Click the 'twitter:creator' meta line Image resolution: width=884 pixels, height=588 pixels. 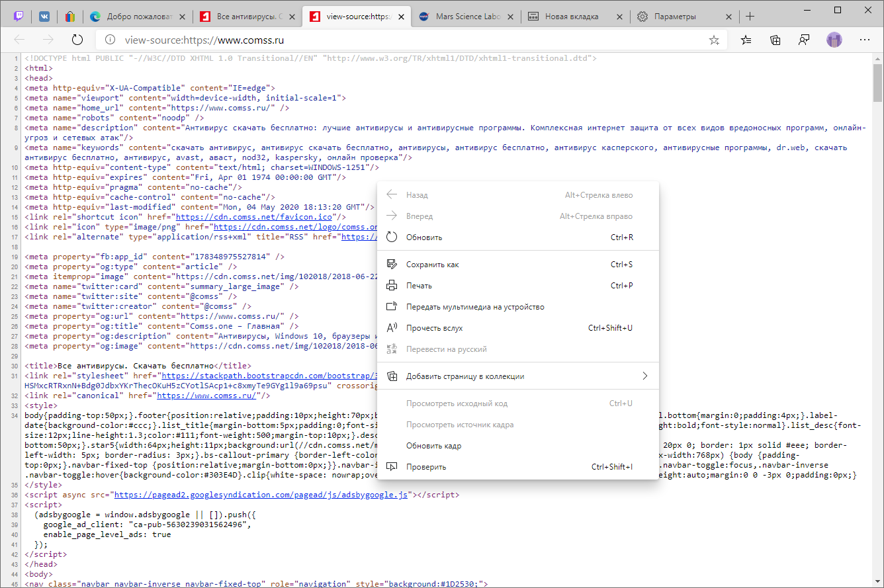(138, 306)
